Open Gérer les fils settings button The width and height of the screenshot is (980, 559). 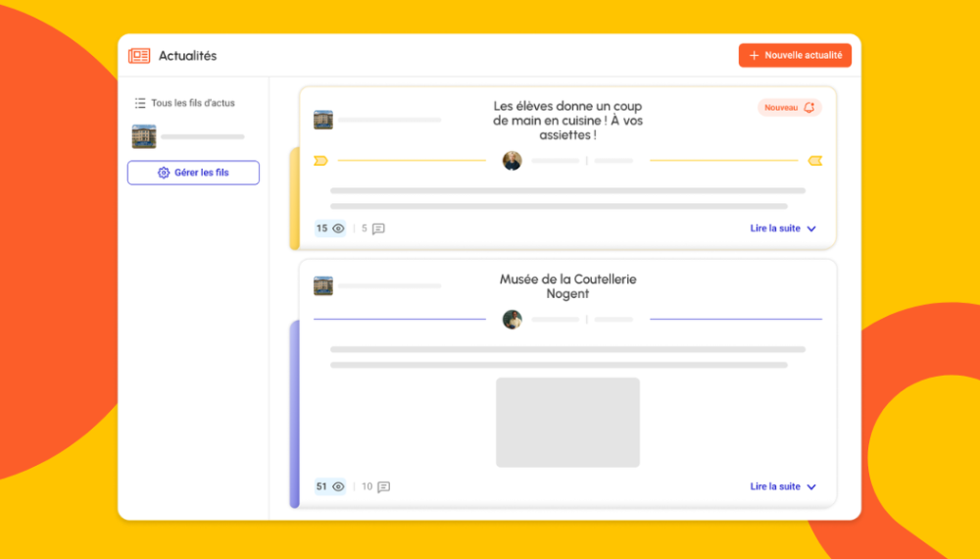[x=193, y=173]
